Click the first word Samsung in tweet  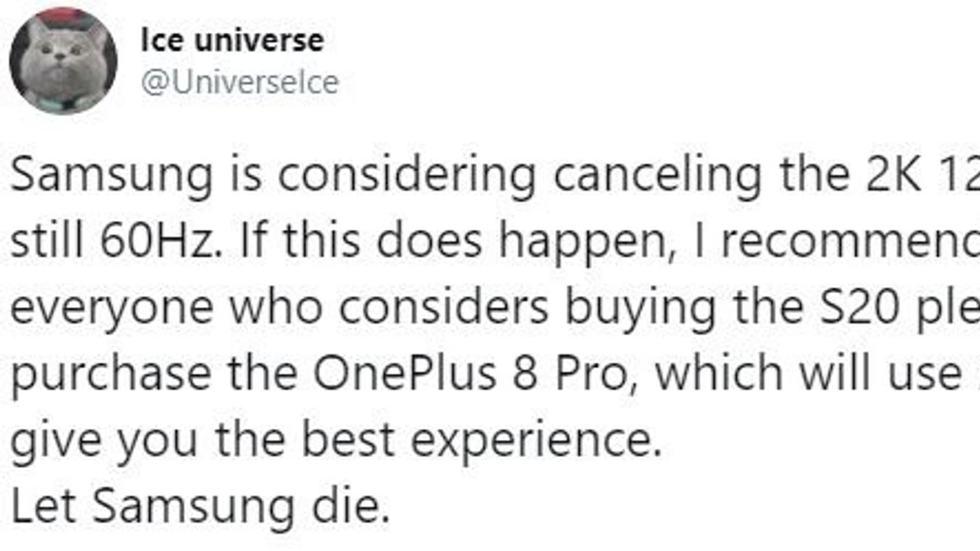coord(112,175)
